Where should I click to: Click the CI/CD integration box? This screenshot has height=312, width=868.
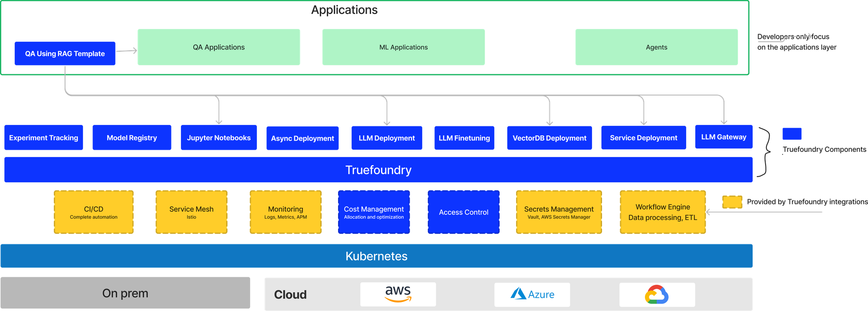point(94,212)
